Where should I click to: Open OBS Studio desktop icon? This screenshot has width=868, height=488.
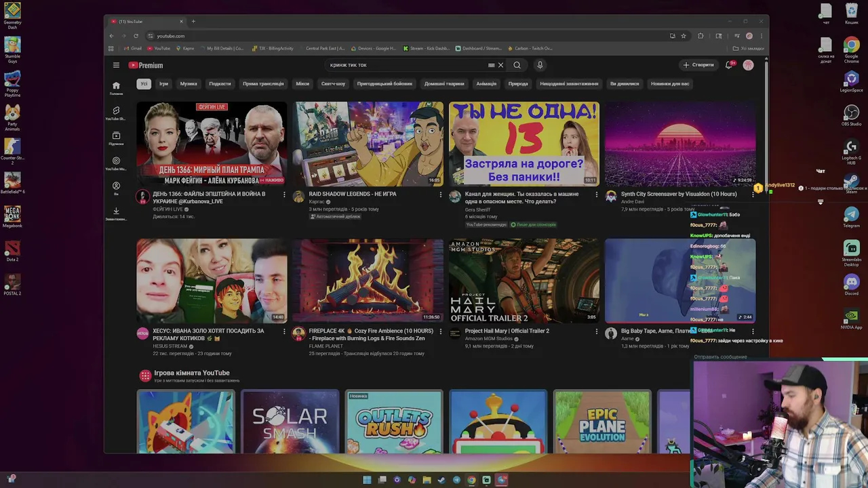point(851,115)
